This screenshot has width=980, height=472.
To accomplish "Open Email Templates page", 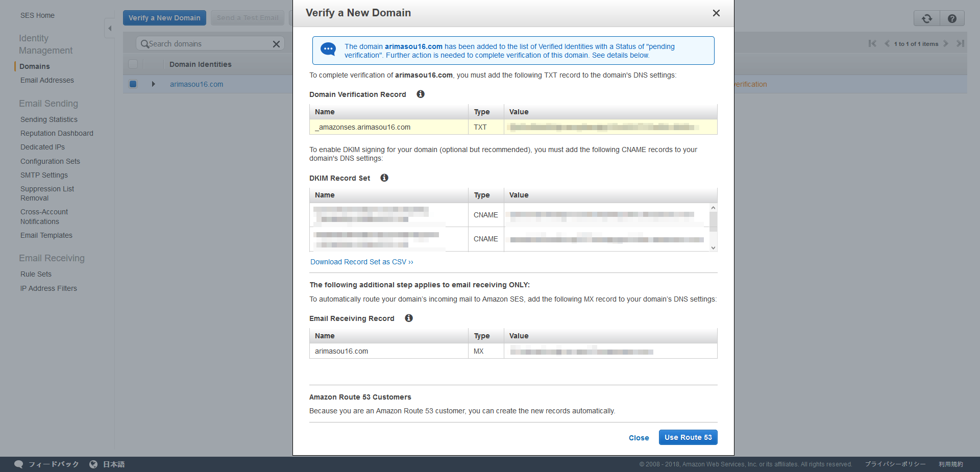I will tap(46, 235).
